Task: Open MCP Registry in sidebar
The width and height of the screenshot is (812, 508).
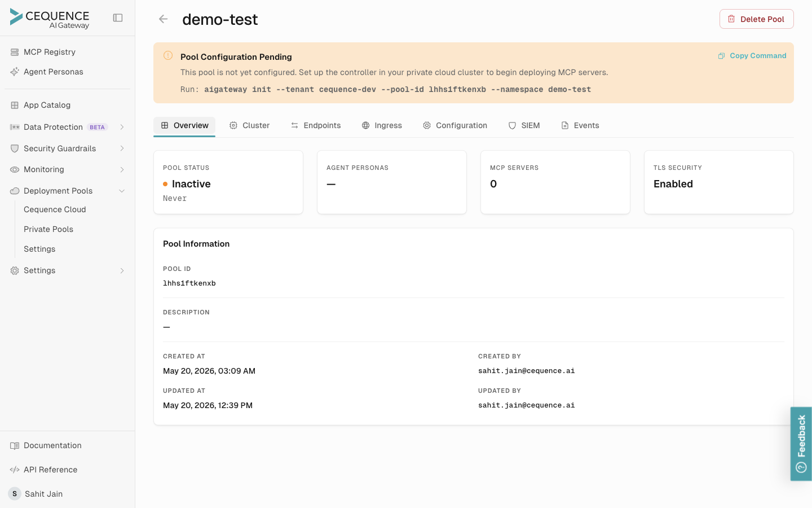Action: (x=50, y=52)
